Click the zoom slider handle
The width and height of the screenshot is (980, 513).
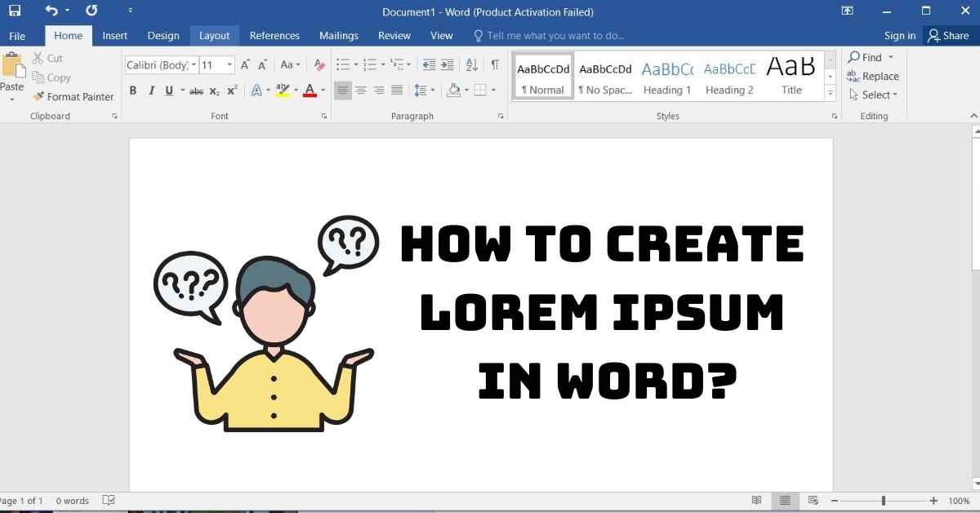point(883,501)
